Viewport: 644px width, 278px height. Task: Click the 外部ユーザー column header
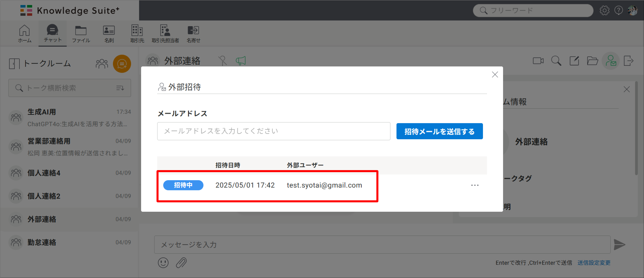(305, 165)
